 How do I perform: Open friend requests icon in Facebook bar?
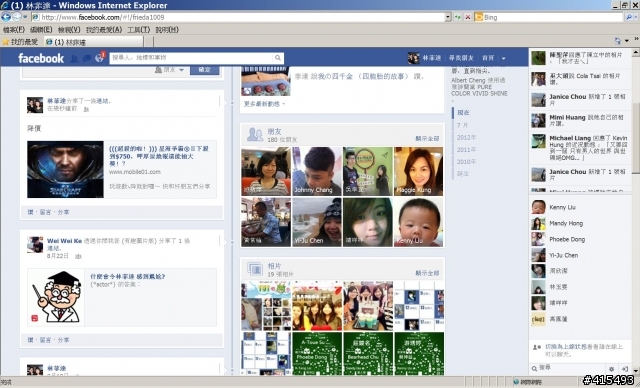pyautogui.click(x=74, y=58)
